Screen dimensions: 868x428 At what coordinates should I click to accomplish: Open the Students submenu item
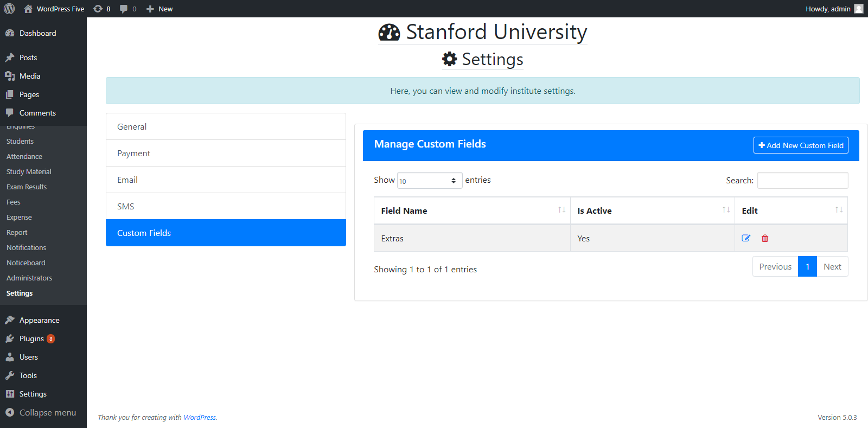coord(20,141)
